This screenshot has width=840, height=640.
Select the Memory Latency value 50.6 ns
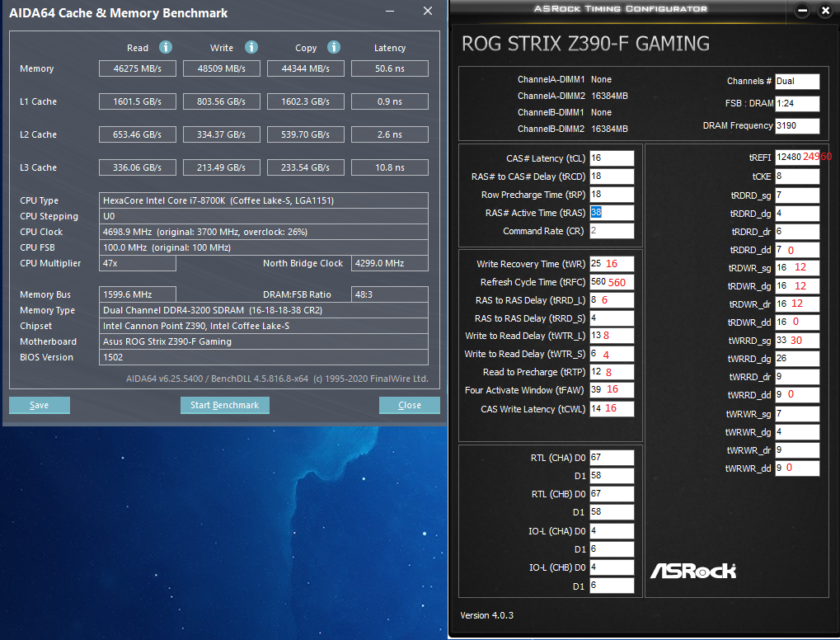click(x=389, y=68)
